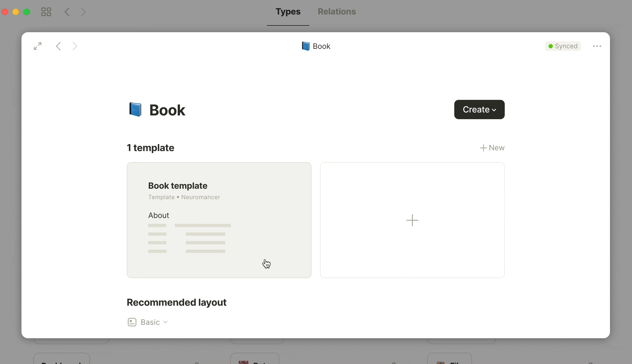Change the large Book emoji icon
The height and width of the screenshot is (364, 632).
135,110
